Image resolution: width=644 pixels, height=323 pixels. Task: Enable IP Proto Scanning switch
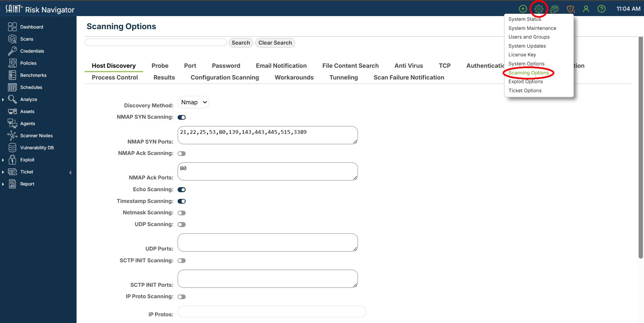pos(182,297)
